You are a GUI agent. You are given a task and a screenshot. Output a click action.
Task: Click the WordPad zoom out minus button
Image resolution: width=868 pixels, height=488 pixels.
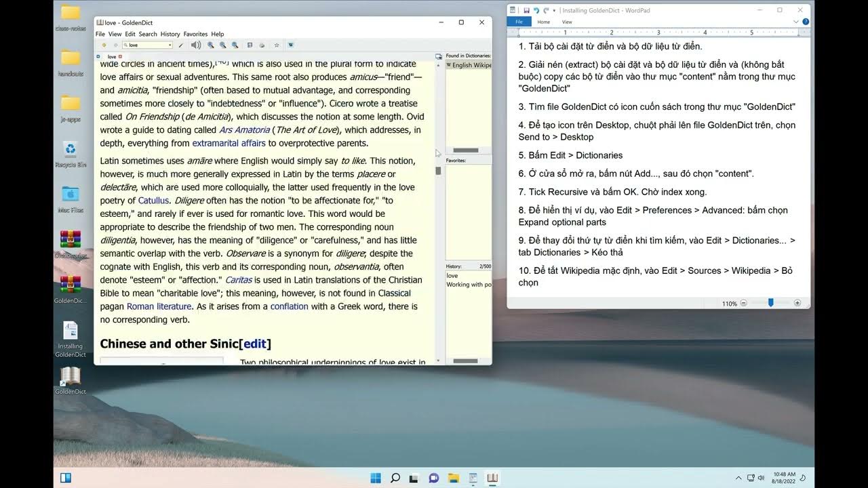(x=743, y=303)
